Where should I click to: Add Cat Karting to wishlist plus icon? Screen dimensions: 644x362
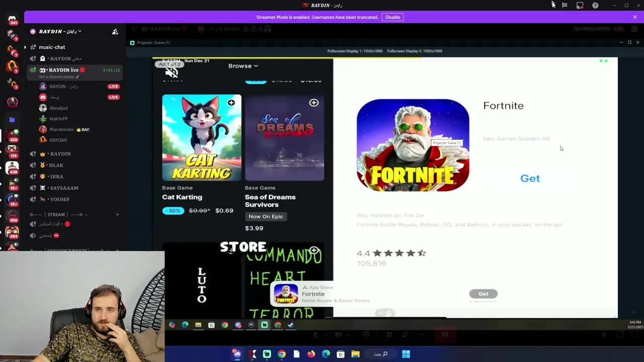pos(231,103)
